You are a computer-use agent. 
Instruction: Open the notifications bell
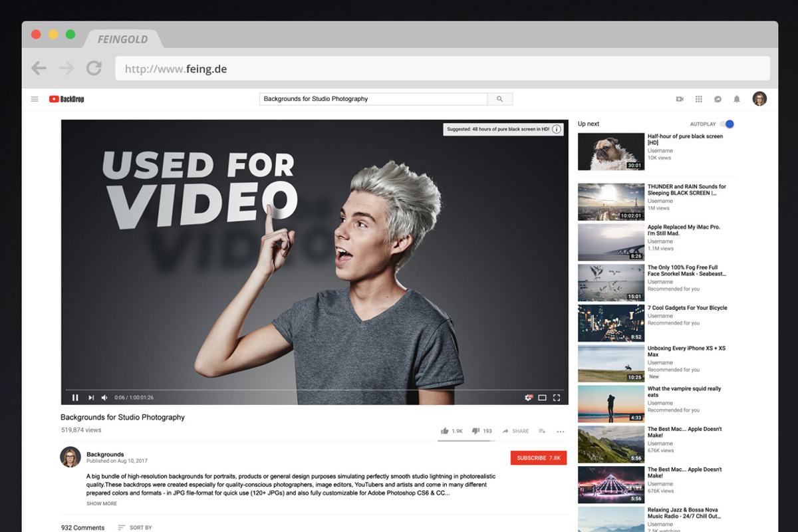tap(737, 99)
